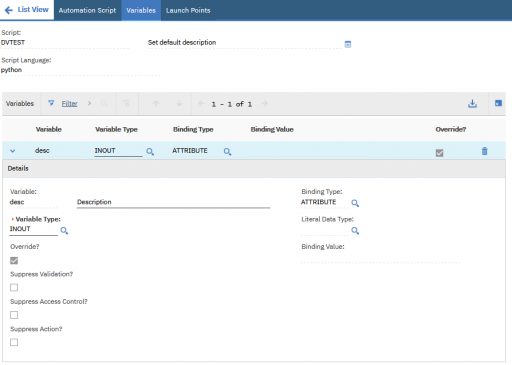This screenshot has width=512, height=365.
Task: Delete the desc variable row
Action: tap(484, 151)
